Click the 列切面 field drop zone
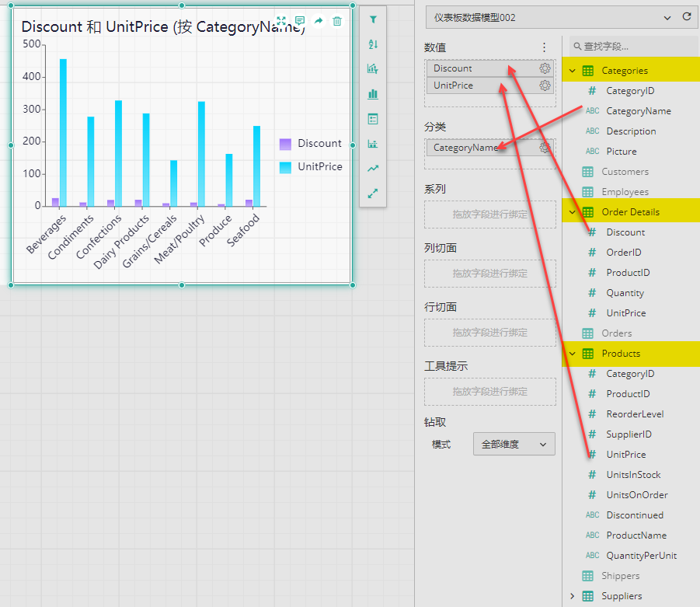Viewport: 700px width, 607px height. point(490,274)
